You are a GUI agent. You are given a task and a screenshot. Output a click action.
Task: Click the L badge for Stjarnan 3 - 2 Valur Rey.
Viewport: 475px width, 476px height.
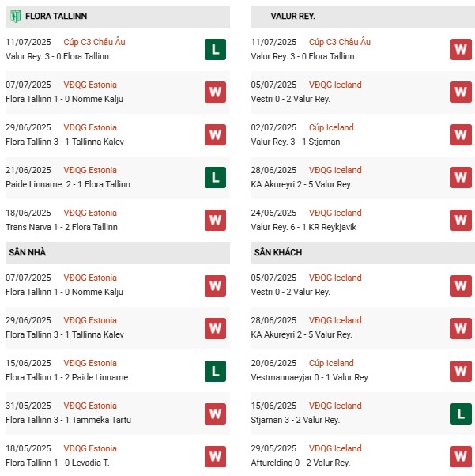point(461,413)
